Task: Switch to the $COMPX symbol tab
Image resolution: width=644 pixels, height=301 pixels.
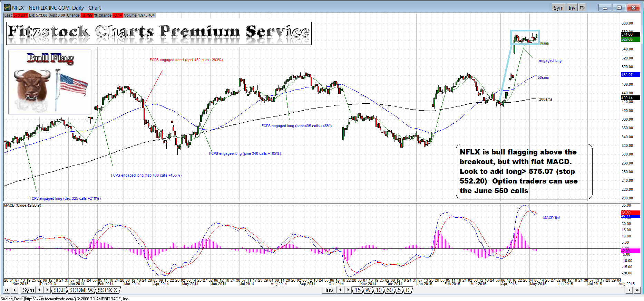Action: (x=81, y=290)
